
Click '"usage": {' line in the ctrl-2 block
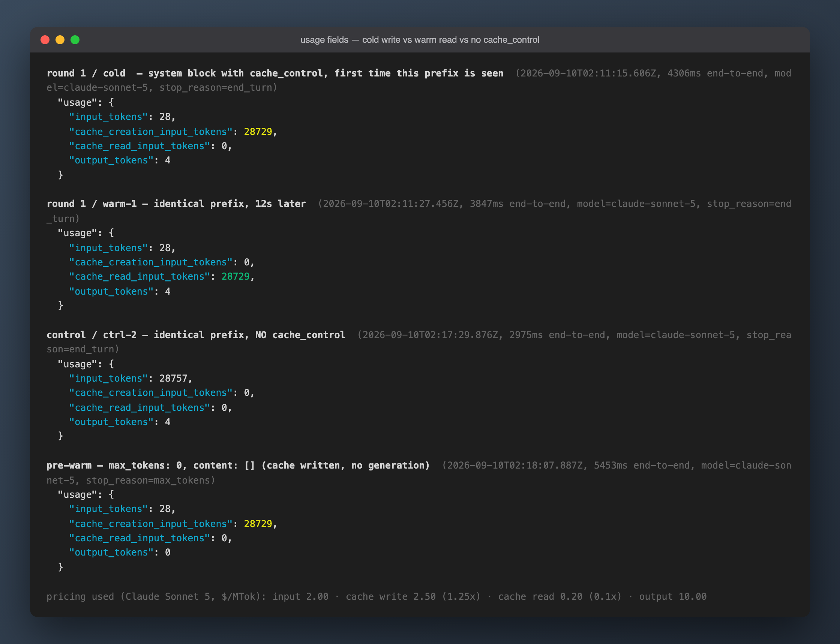[85, 364]
